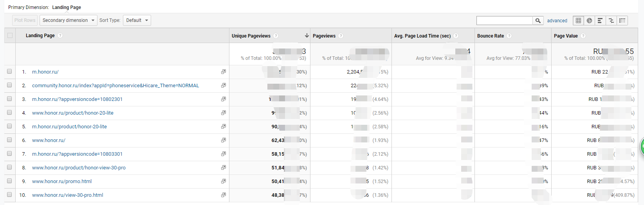Open m.honor.ru/product/honor-20-lite link

[69, 127]
